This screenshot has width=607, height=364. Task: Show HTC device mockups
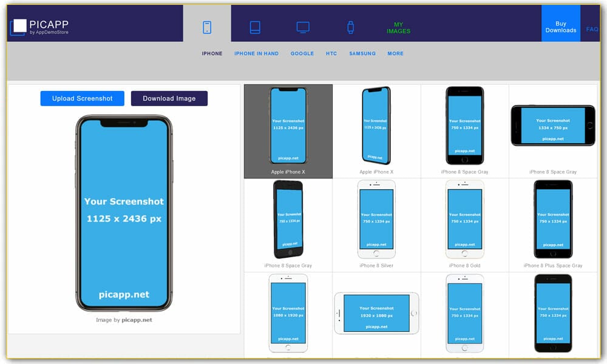click(331, 53)
